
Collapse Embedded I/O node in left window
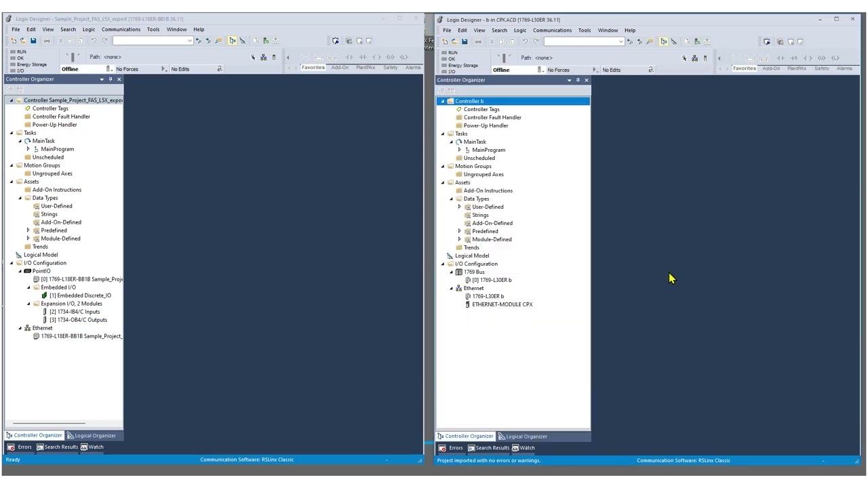pos(28,287)
